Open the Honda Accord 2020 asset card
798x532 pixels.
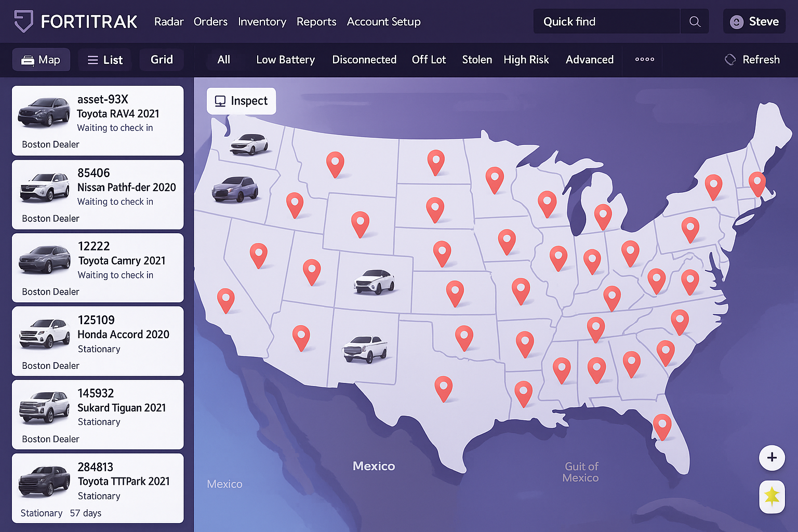click(x=98, y=341)
